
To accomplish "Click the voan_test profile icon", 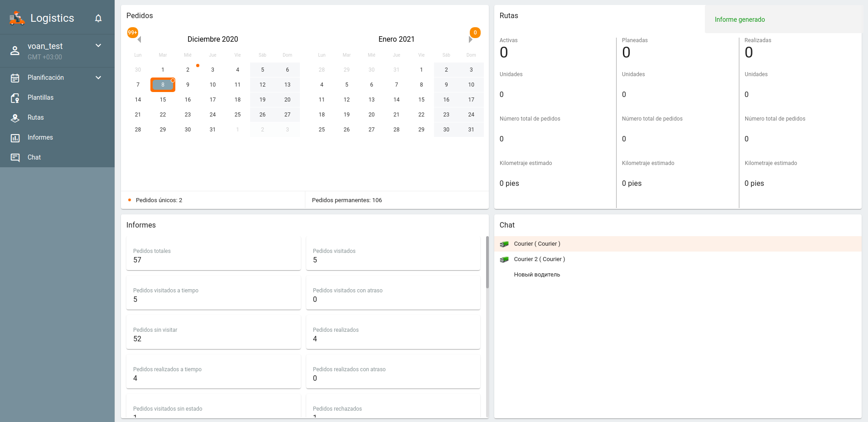I will (15, 51).
